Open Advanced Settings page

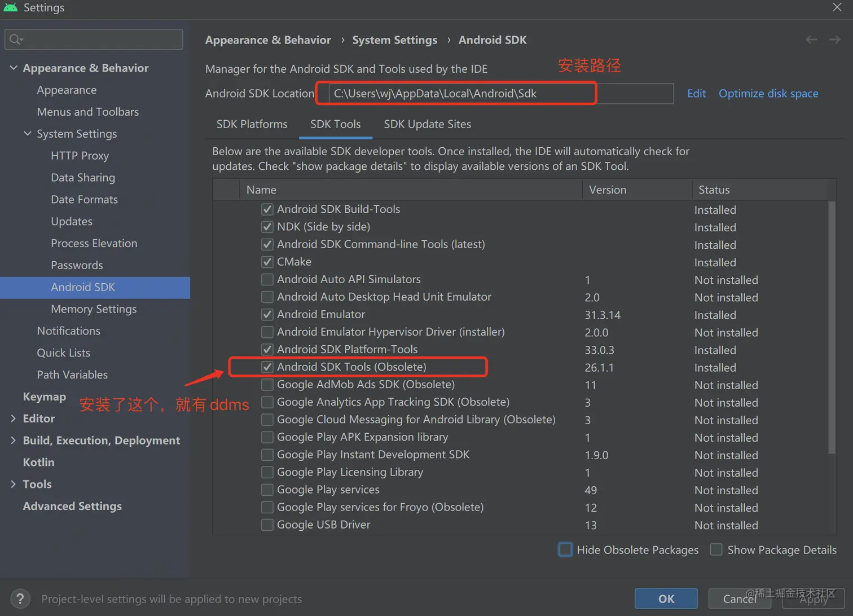[72, 506]
